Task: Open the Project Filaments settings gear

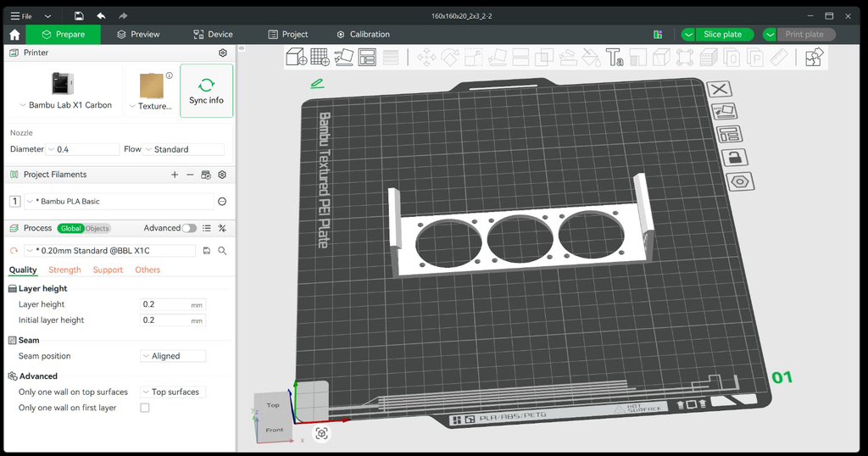Action: 222,175
